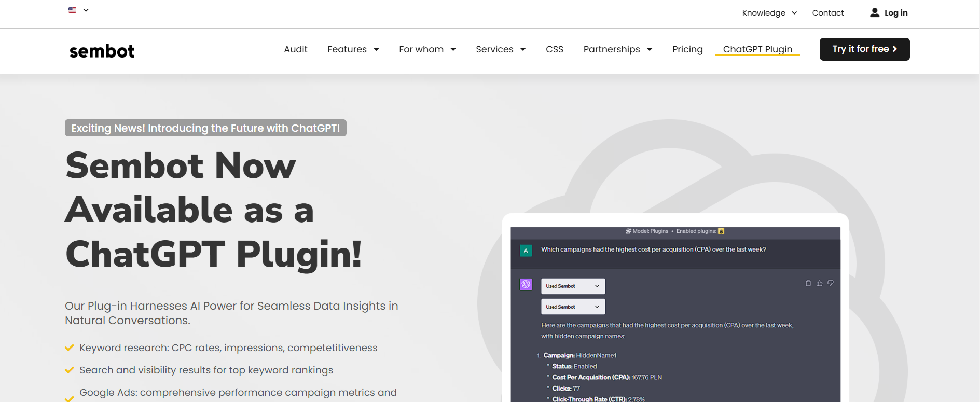Click the thumbs down icon in chat
The image size is (980, 402).
[831, 283]
